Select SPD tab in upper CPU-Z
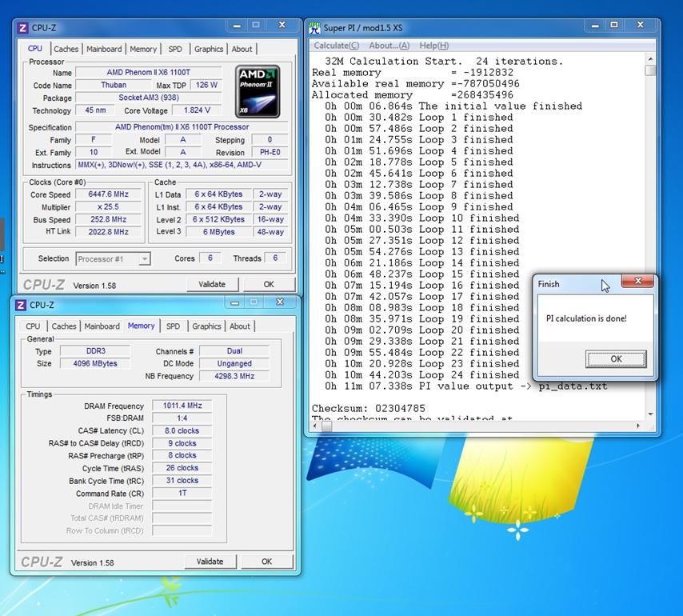The width and height of the screenshot is (683, 616). (175, 49)
